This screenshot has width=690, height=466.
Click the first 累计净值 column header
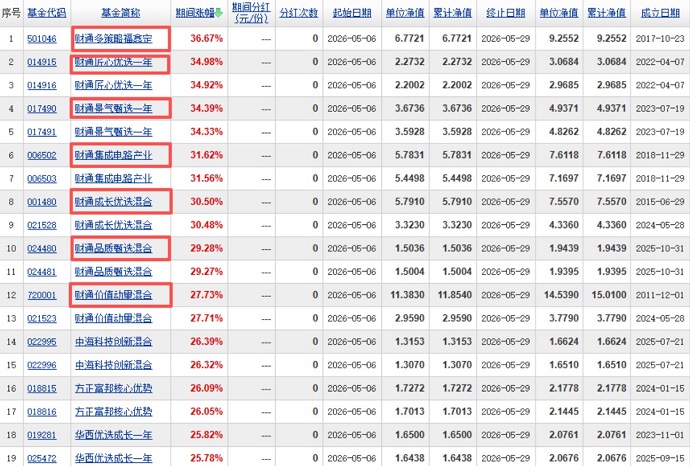coord(452,13)
